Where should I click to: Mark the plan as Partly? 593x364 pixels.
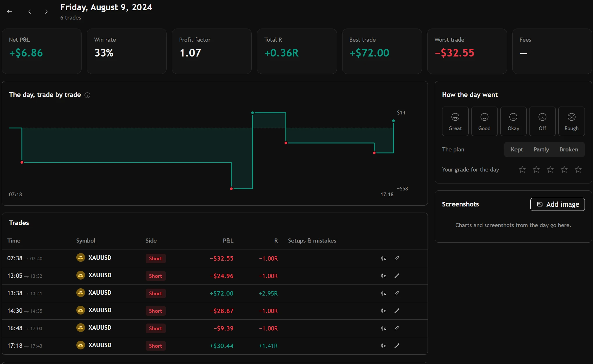click(x=541, y=149)
